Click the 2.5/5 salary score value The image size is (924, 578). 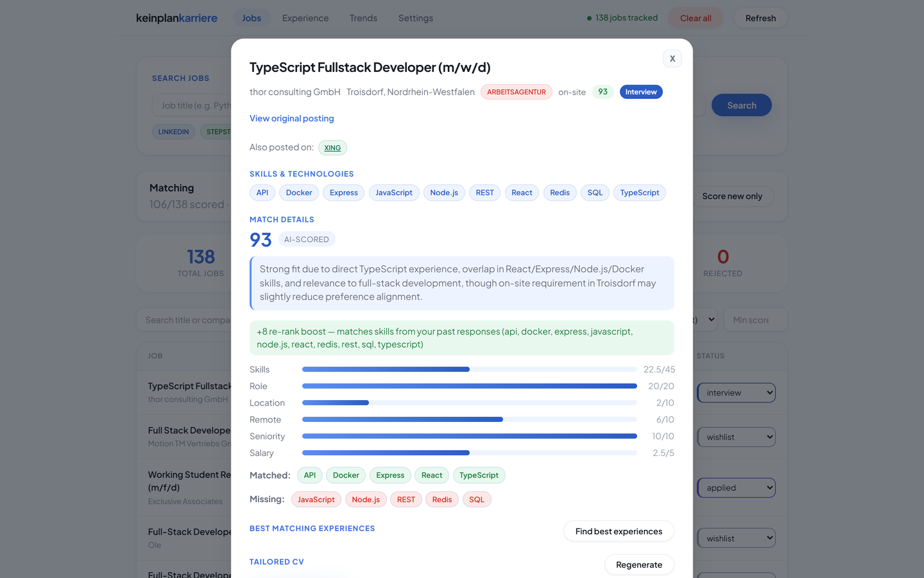(663, 453)
